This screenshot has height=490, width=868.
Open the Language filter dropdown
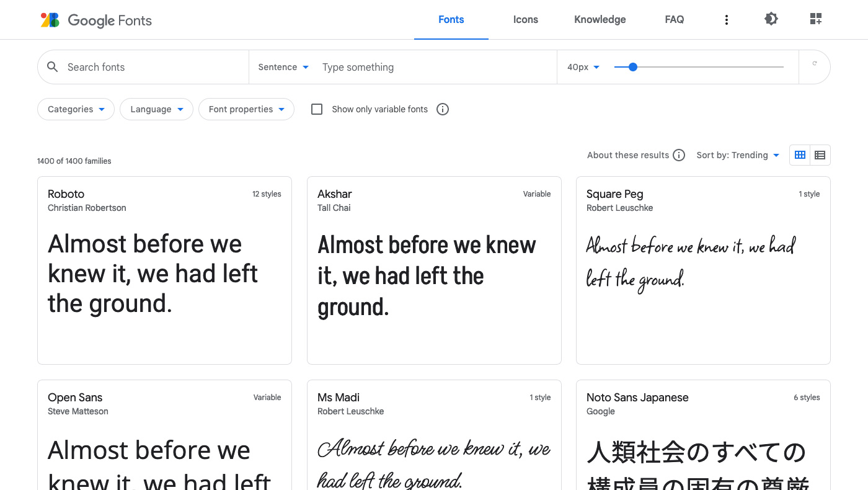tap(157, 109)
